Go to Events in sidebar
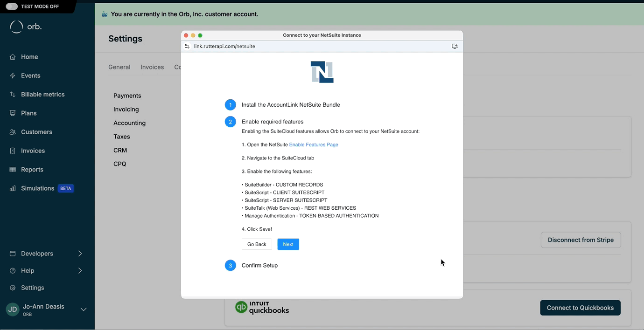 click(31, 76)
